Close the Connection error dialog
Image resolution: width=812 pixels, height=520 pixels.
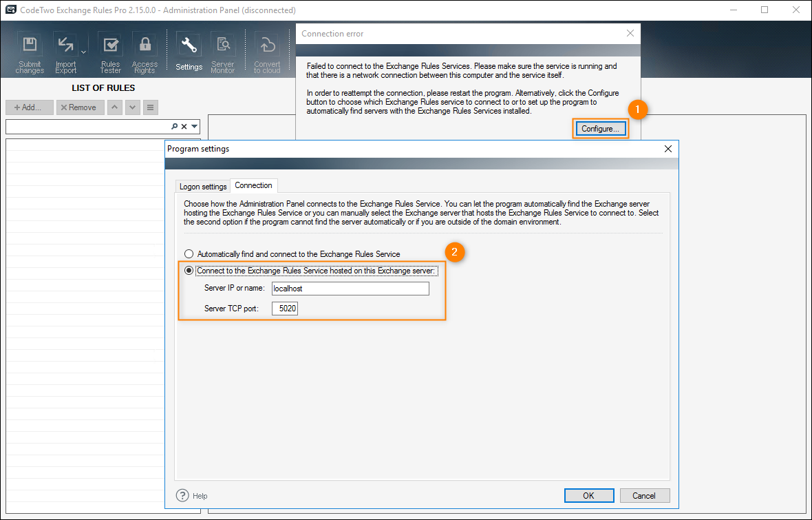click(630, 33)
